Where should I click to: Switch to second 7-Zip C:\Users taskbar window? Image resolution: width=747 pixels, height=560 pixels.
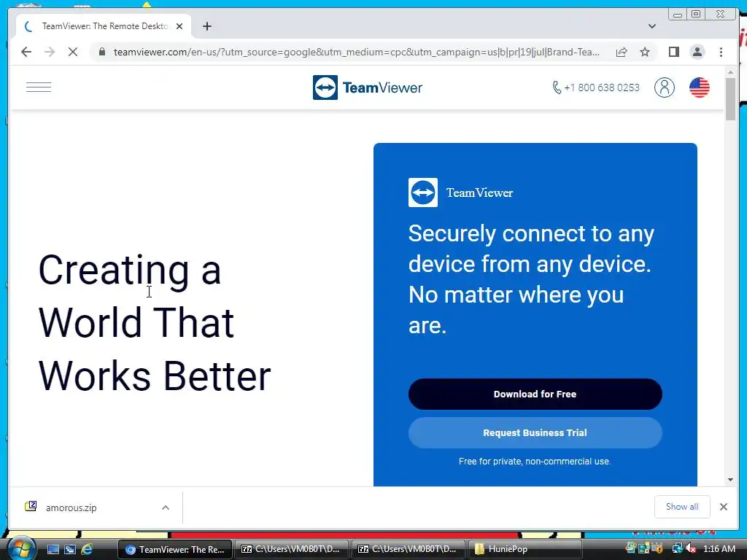408,549
